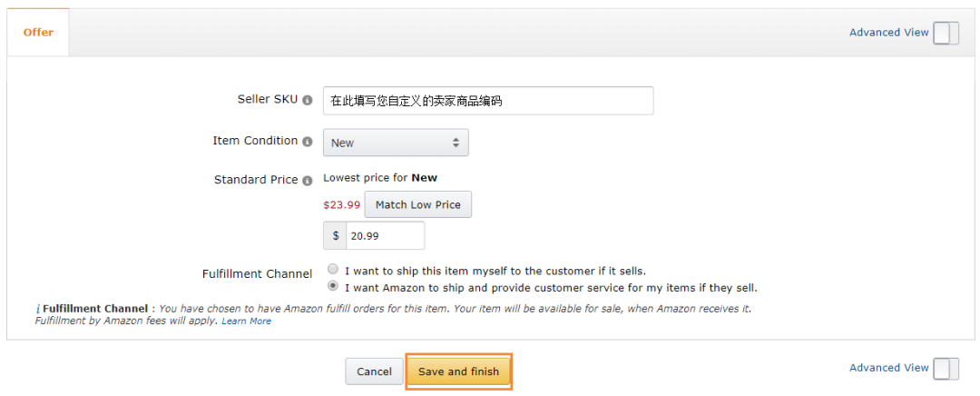Focus the Seller SKU text field

point(488,101)
